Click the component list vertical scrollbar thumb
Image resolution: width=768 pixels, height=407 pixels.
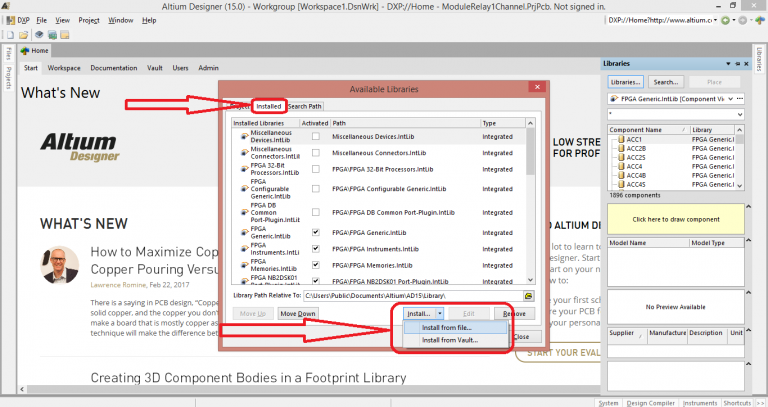740,139
